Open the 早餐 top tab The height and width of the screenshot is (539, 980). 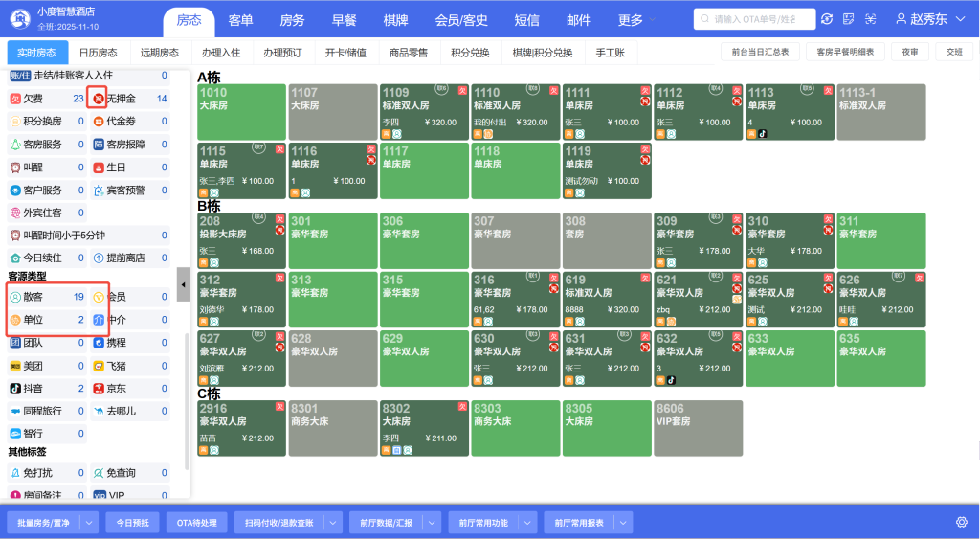pos(344,20)
